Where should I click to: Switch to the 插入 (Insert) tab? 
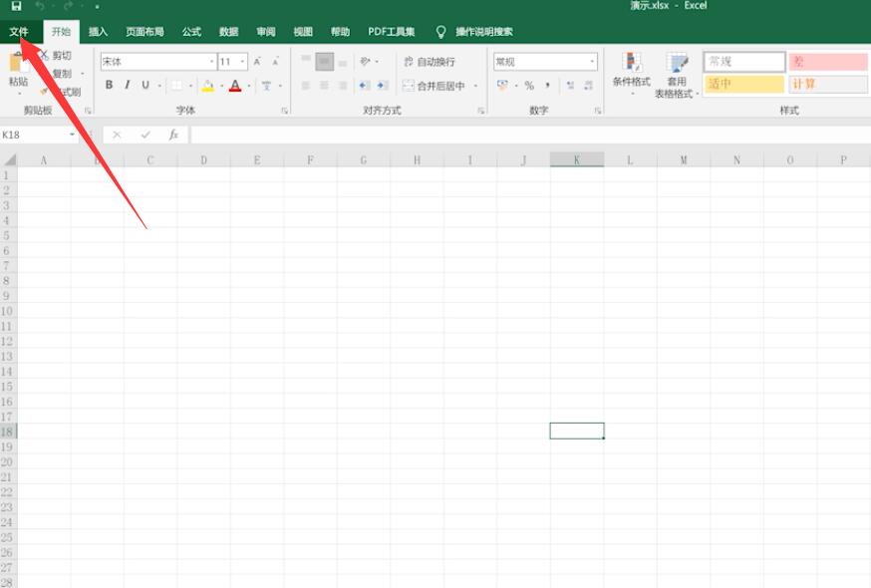click(x=98, y=32)
